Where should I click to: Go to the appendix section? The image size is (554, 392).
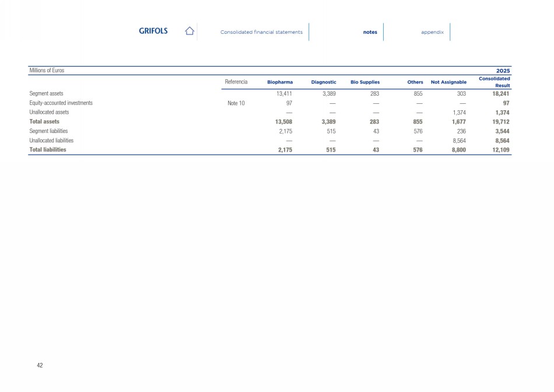[432, 32]
